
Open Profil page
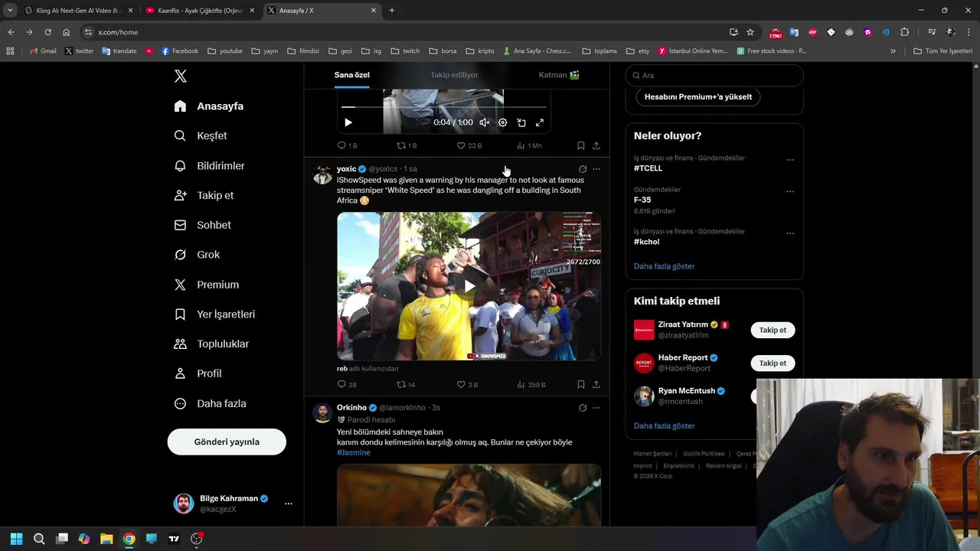click(x=198, y=373)
